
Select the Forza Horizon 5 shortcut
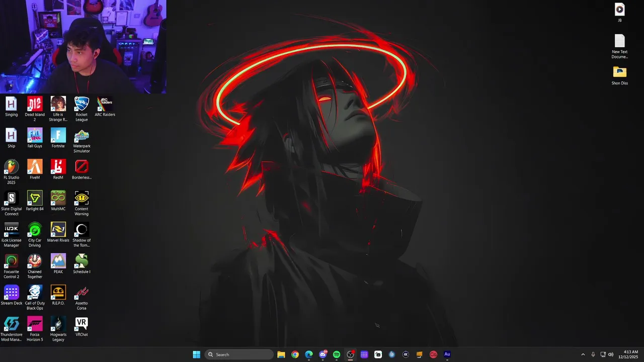click(x=35, y=329)
